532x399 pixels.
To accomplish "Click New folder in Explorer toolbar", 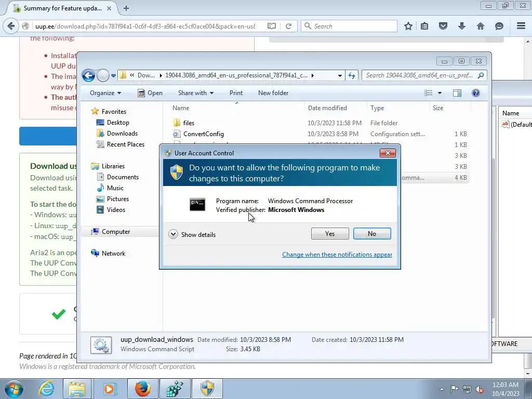I will coord(273,93).
